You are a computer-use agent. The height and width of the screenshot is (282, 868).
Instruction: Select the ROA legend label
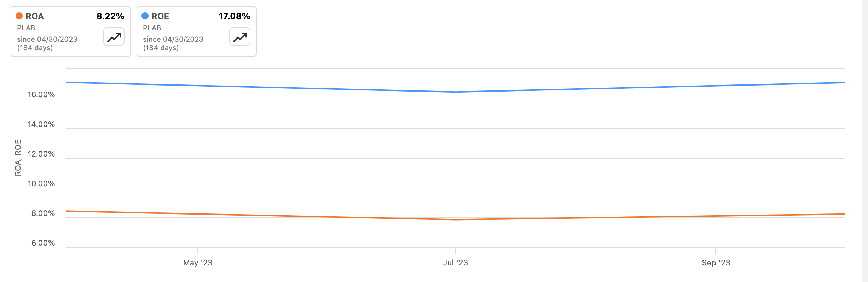[x=35, y=16]
